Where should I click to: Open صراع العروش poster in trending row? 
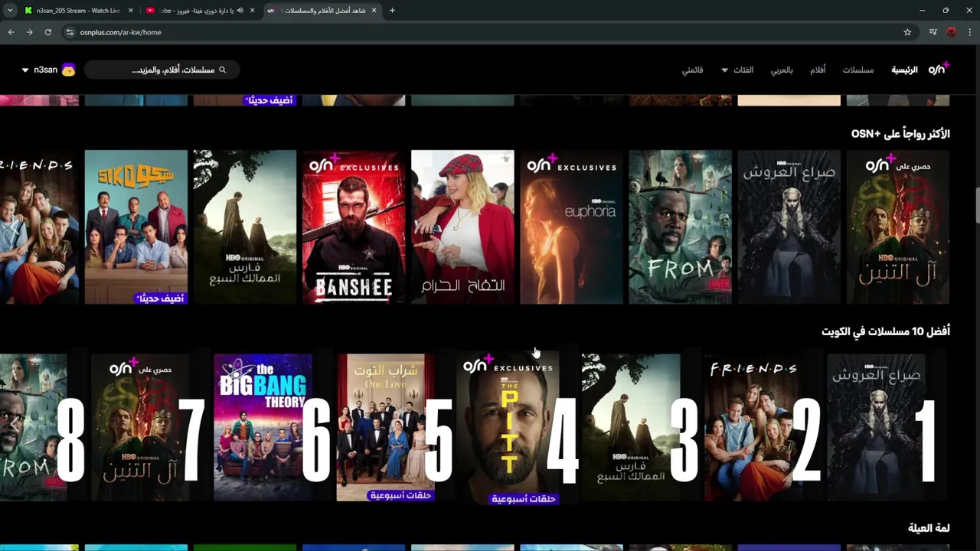pyautogui.click(x=789, y=227)
